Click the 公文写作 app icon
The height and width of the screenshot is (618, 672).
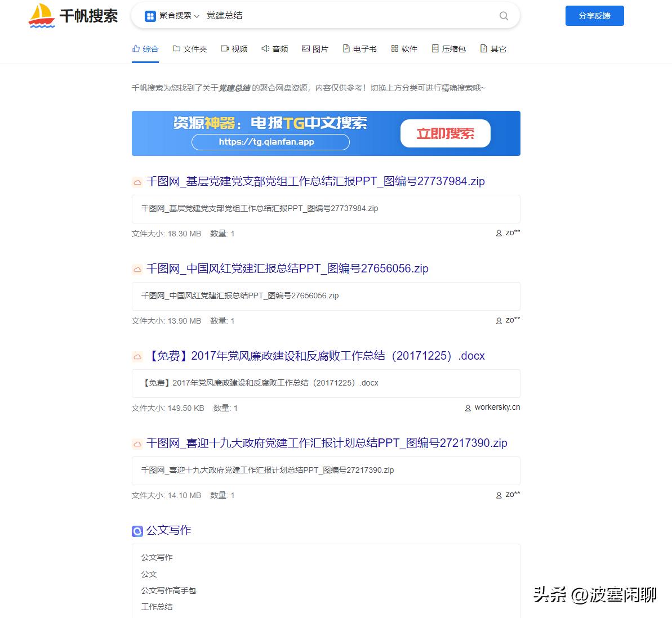[x=137, y=530]
